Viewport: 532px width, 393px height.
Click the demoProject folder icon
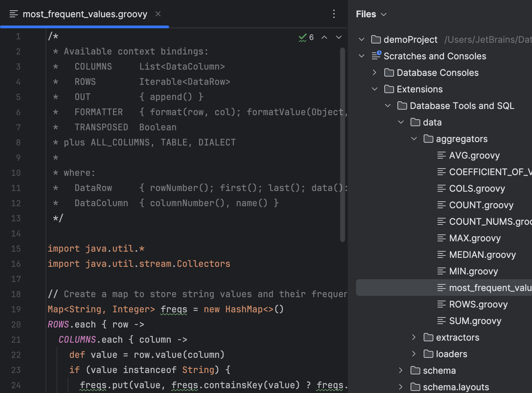point(376,39)
